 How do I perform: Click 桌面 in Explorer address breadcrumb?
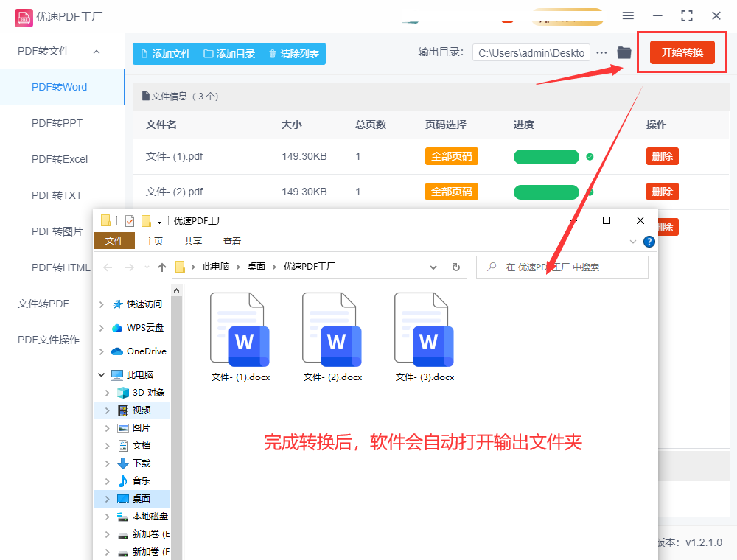click(256, 267)
